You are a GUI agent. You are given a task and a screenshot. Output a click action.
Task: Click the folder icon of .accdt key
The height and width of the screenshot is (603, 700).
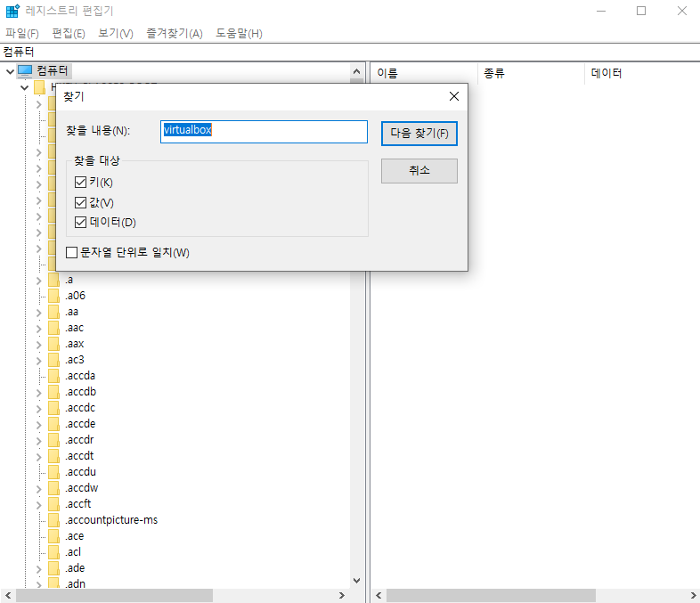pyautogui.click(x=53, y=456)
